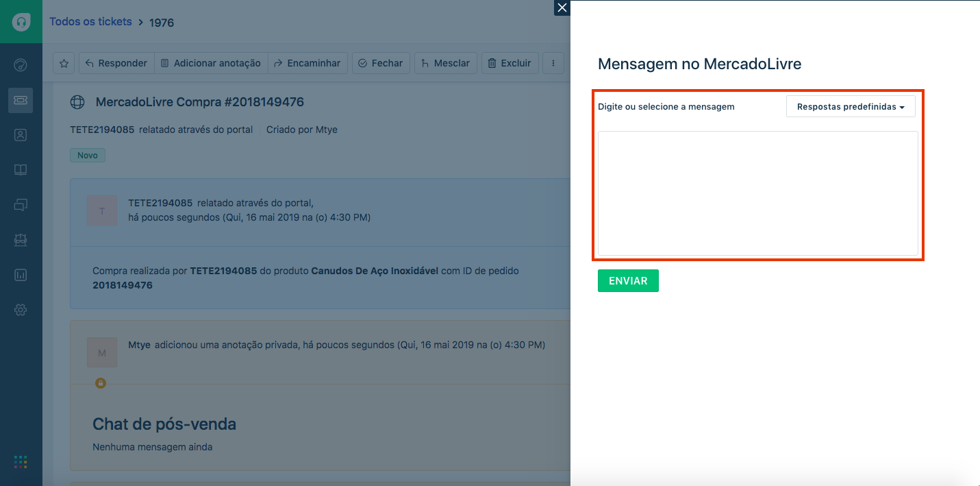Go to Todos os tickets breadcrumb

coord(90,22)
